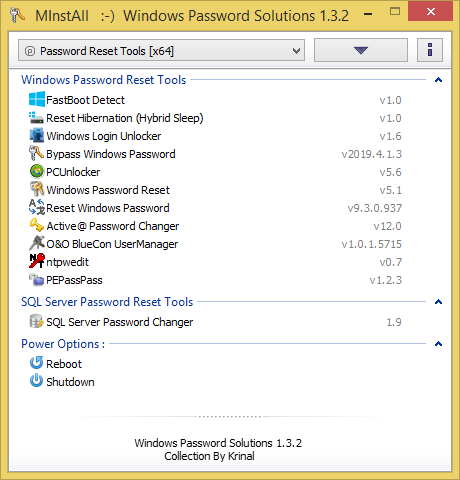The height and width of the screenshot is (480, 460).
Task: Click the PEPassPass icon
Action: (x=37, y=279)
